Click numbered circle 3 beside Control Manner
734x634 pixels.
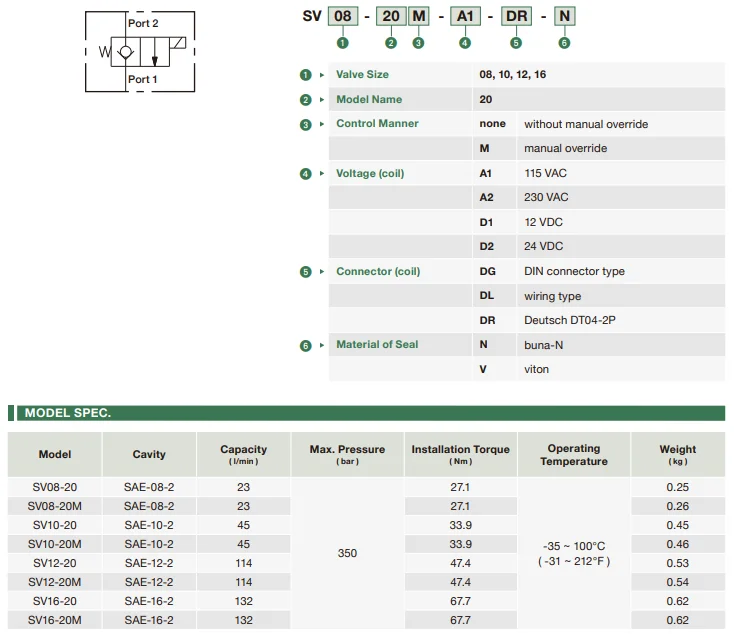click(306, 124)
